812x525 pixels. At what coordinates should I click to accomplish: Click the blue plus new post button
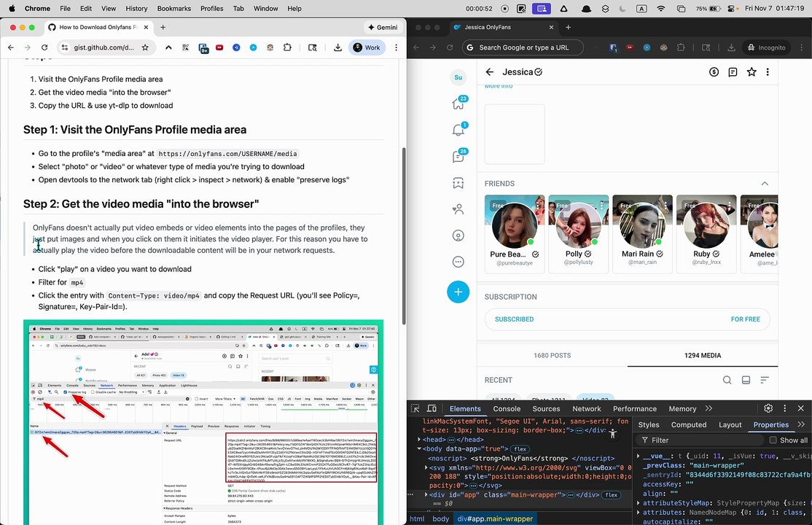click(x=458, y=292)
